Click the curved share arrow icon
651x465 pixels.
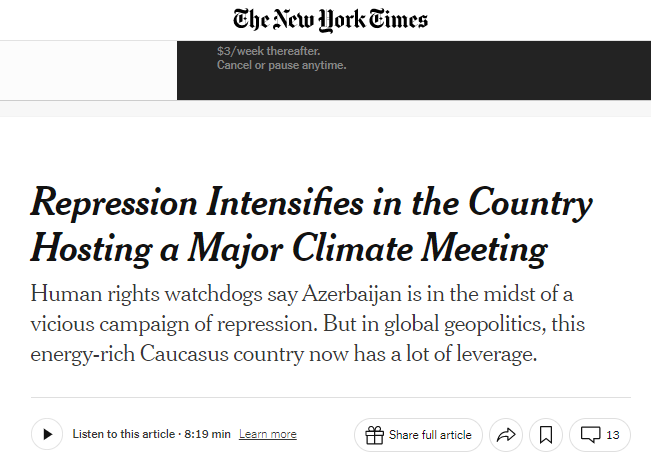pyautogui.click(x=506, y=435)
